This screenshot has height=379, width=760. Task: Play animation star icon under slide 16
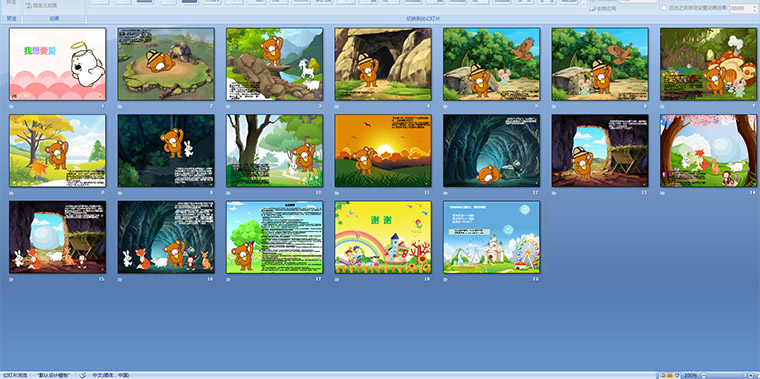(x=120, y=279)
